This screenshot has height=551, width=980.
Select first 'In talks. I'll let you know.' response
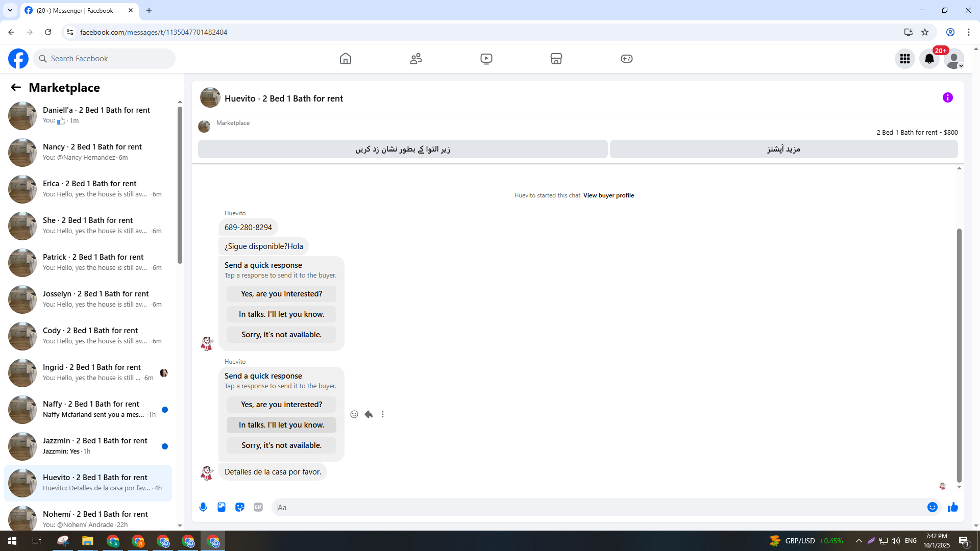pos(281,314)
